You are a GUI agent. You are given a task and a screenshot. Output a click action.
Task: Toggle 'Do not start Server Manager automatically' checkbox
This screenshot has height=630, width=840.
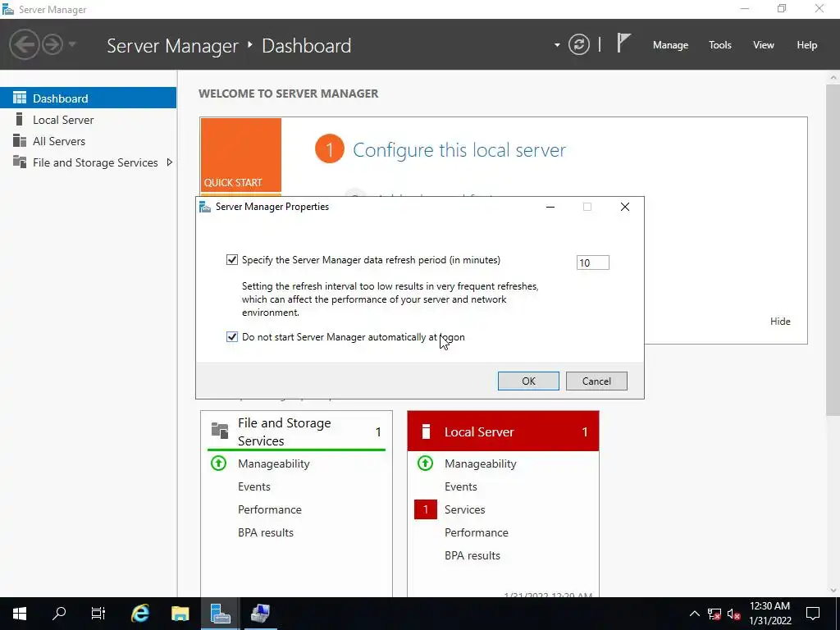pos(232,337)
